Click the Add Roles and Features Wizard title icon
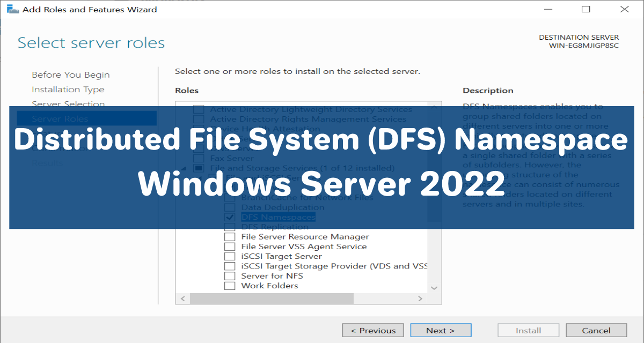This screenshot has width=644, height=343. 12,9
